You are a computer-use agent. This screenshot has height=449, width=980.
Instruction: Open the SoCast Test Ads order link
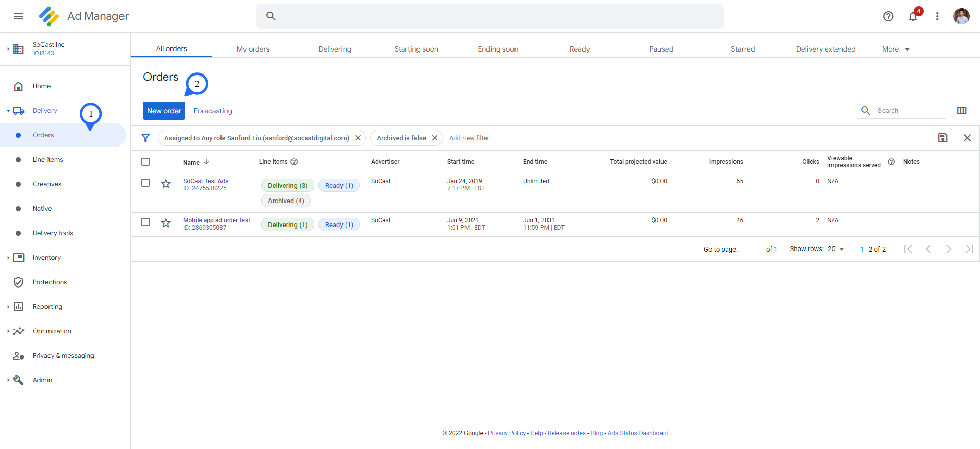click(206, 181)
